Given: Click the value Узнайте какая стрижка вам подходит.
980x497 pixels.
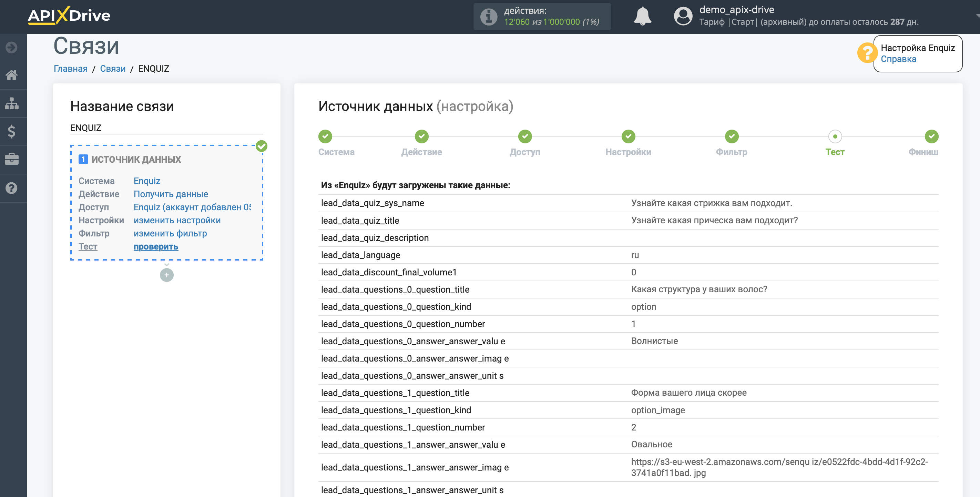Looking at the screenshot, I should point(711,203).
